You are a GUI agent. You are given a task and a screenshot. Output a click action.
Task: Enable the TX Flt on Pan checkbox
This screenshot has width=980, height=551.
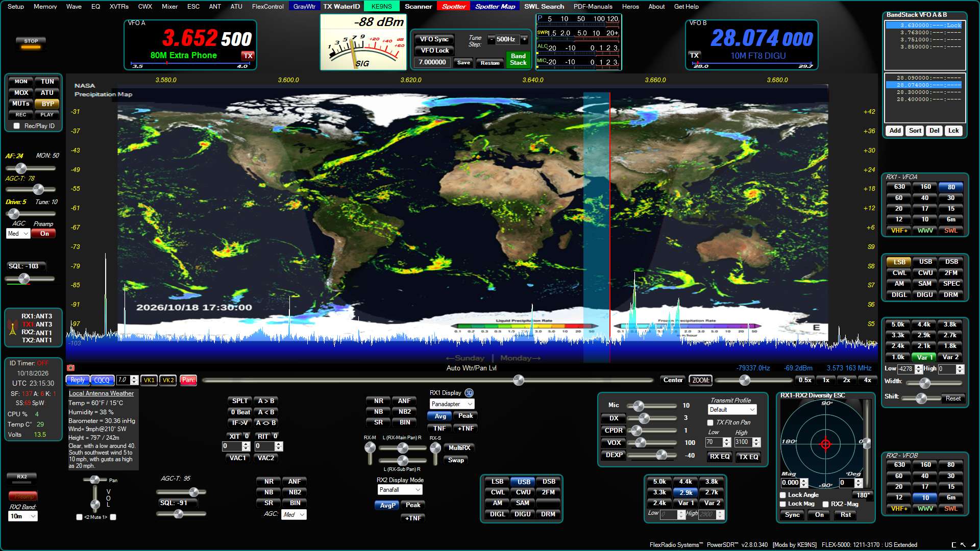[710, 422]
